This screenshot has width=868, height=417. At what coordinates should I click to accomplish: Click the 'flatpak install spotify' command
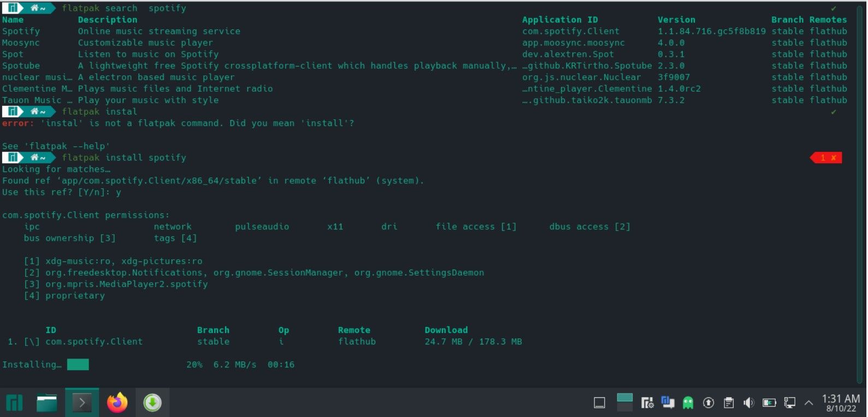click(124, 157)
